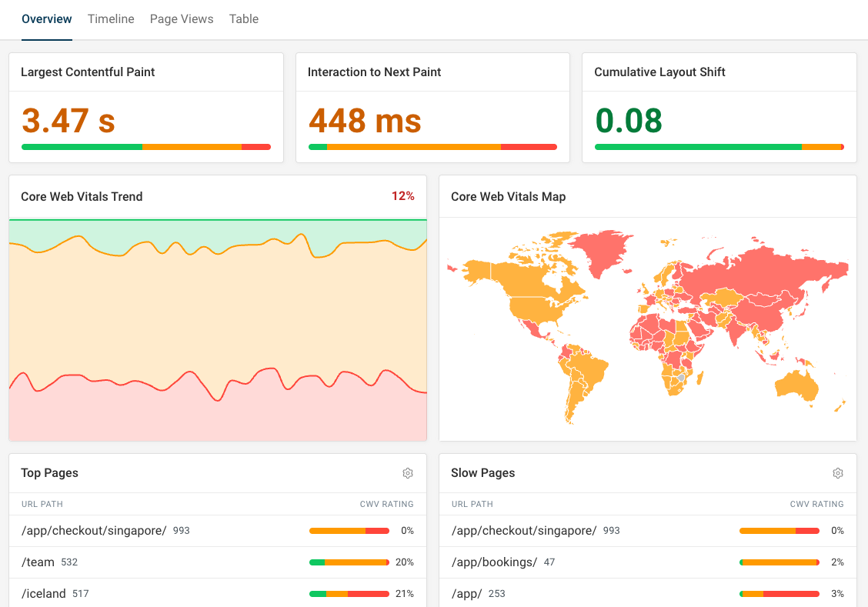Click inside the Core Web Vitals Trend chart
This screenshot has width=868, height=607.
[218, 329]
